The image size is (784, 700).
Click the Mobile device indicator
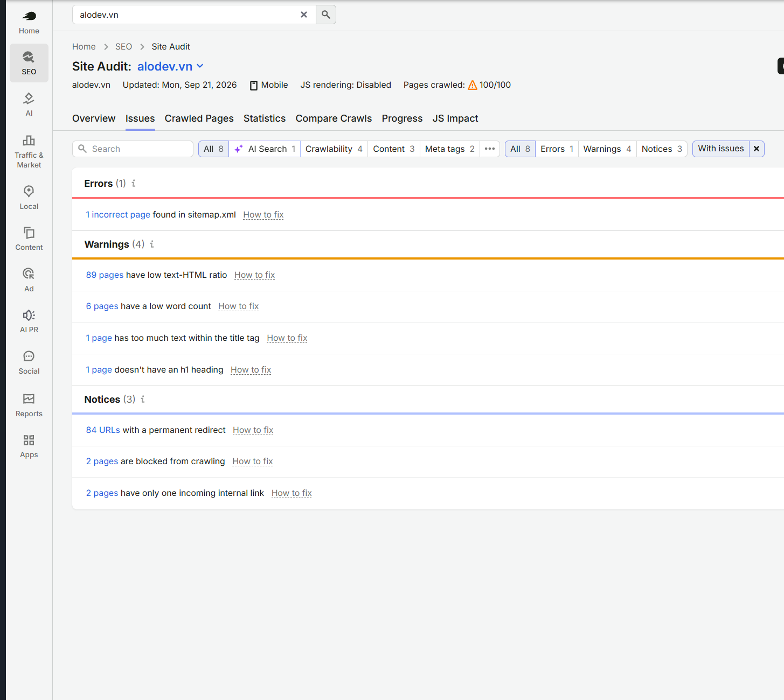tap(269, 85)
